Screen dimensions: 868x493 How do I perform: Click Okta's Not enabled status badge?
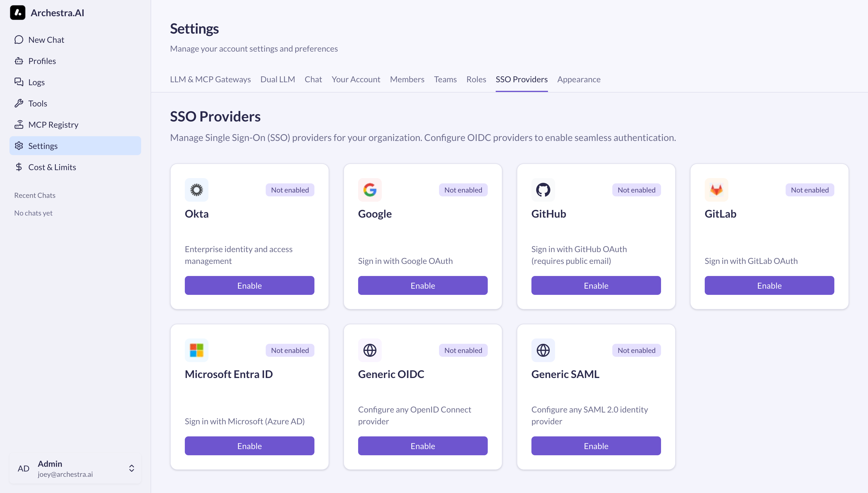[290, 190]
